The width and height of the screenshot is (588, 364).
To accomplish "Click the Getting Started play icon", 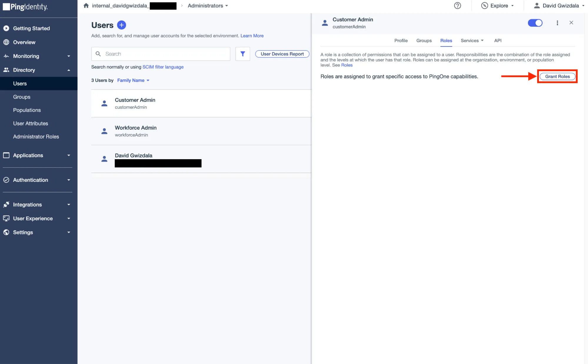I will (6, 28).
